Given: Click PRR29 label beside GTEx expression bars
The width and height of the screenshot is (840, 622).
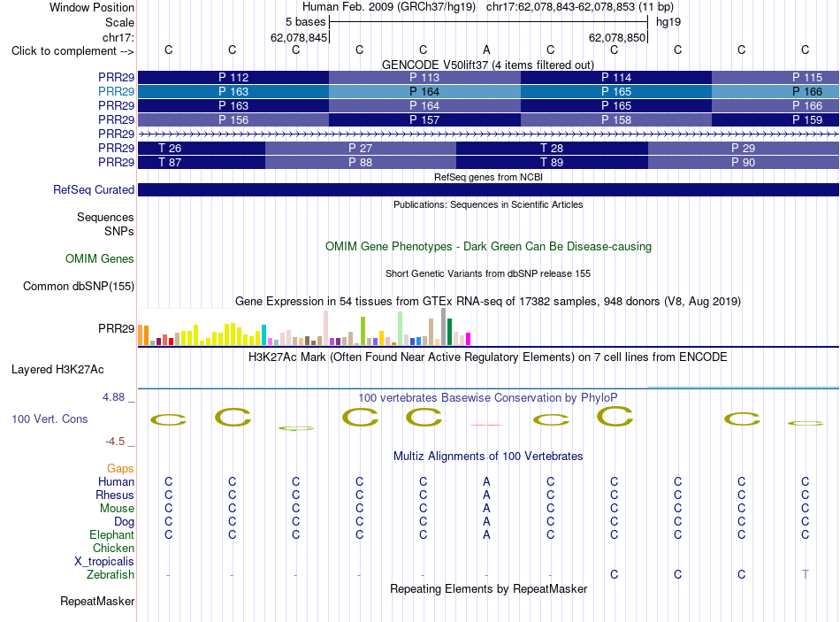Looking at the screenshot, I should tap(116, 328).
